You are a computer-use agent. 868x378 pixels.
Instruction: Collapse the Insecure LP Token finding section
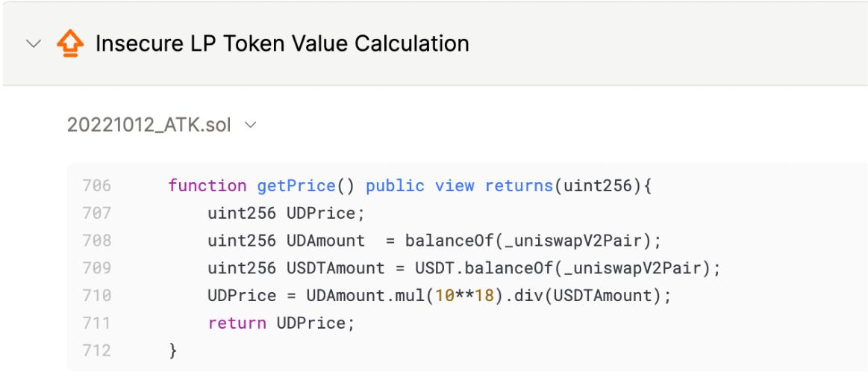pyautogui.click(x=34, y=44)
